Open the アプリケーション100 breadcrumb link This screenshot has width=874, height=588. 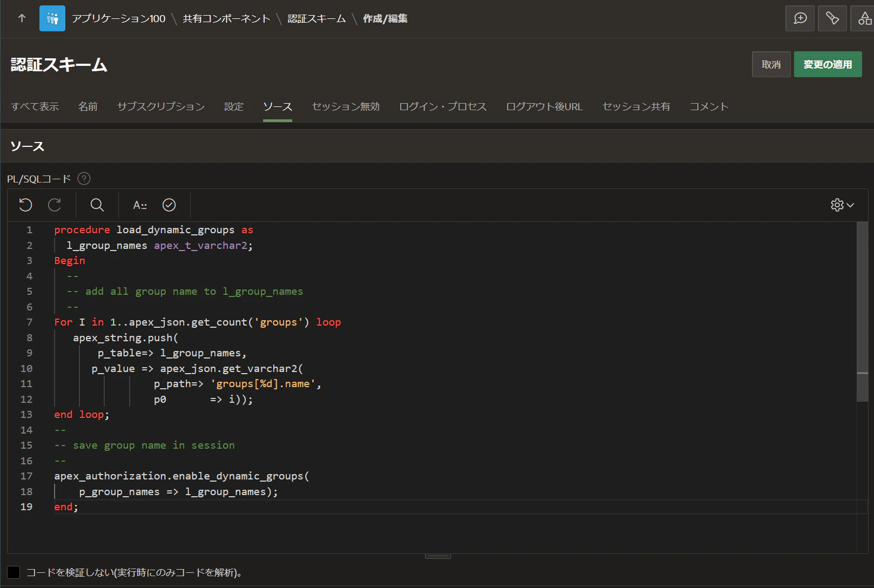coord(119,19)
